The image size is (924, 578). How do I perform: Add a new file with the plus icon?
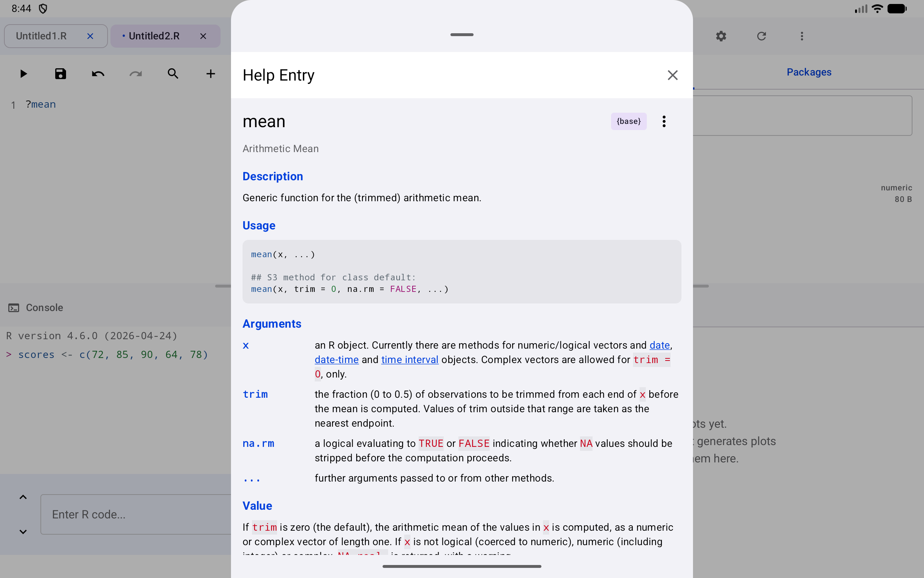point(210,73)
